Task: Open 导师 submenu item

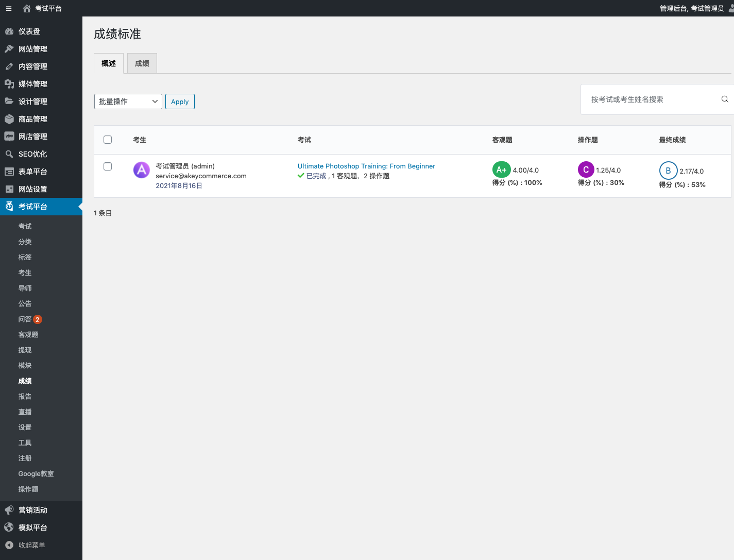Action: pos(25,288)
